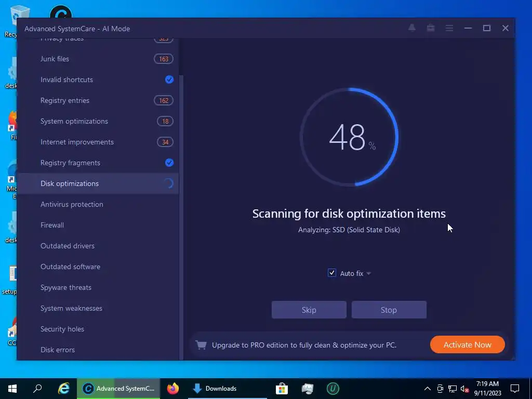Viewport: 532px width, 399px height.
Task: Select Security holes item
Action: [x=98, y=329]
